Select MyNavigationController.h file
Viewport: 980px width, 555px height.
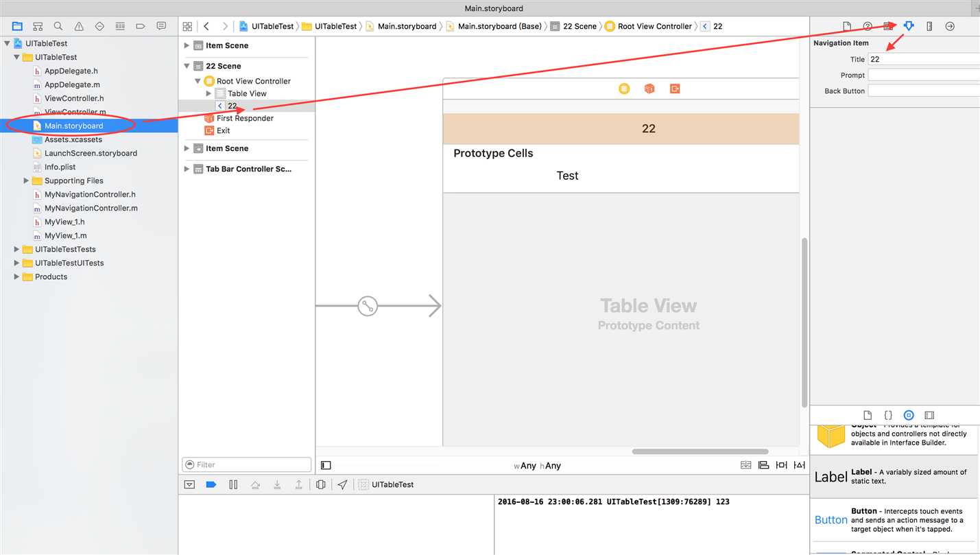90,194
